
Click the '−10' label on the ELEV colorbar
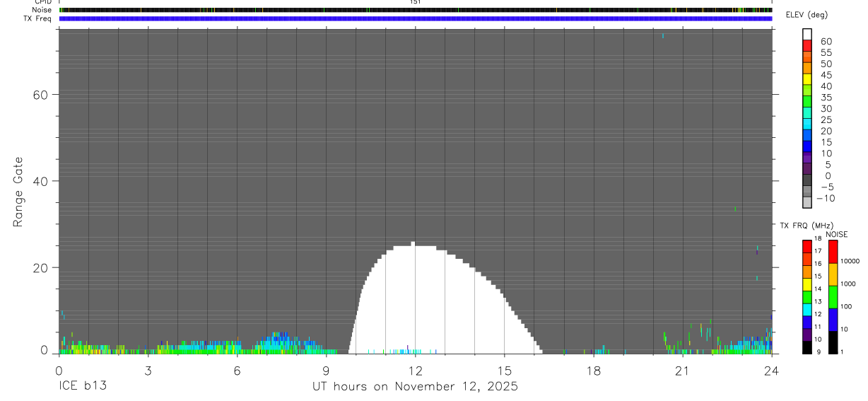[825, 198]
